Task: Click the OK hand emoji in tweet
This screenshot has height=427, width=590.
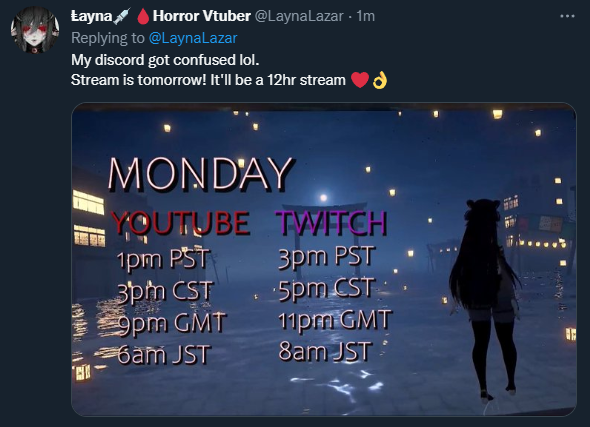Action: pyautogui.click(x=380, y=80)
